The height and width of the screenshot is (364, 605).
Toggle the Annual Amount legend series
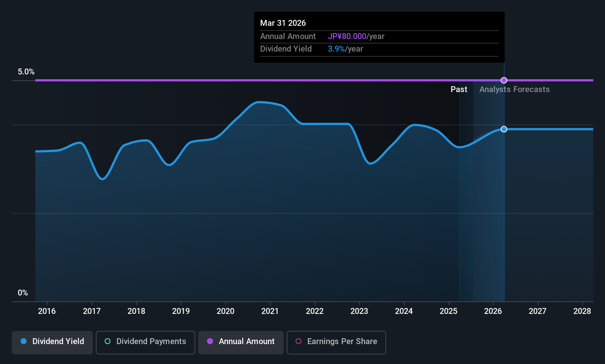(241, 343)
